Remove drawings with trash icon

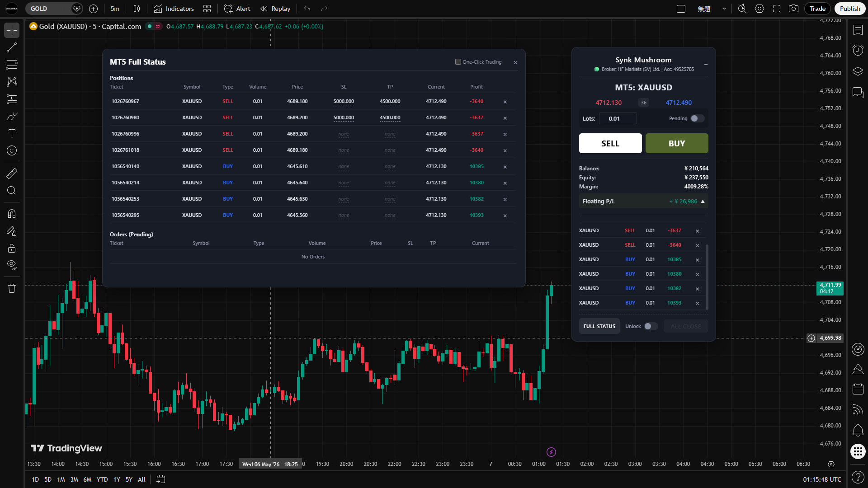[12, 288]
